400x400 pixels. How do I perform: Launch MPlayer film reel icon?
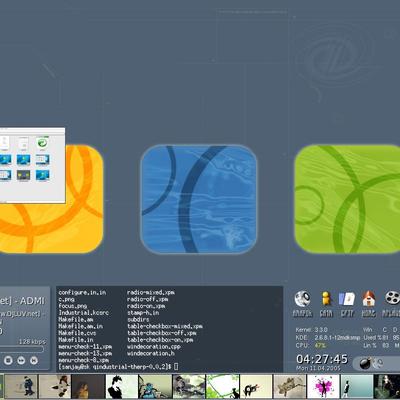(392, 298)
